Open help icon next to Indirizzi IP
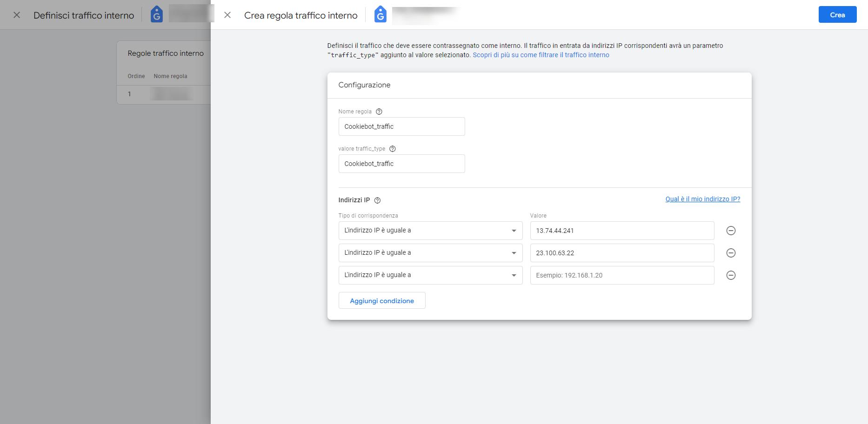868x424 pixels. (377, 200)
